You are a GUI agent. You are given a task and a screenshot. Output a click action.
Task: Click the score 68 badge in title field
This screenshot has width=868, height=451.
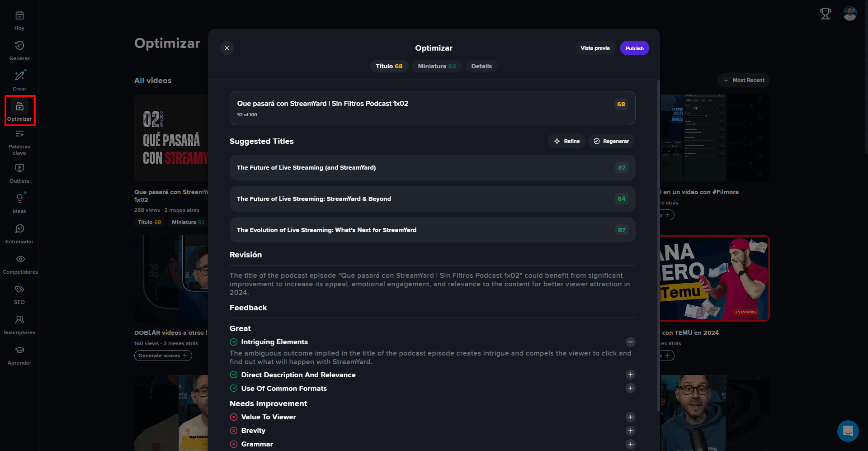[x=621, y=104]
